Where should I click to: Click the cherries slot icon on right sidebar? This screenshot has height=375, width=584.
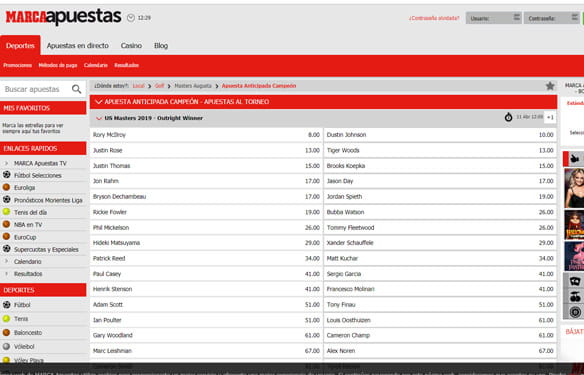pyautogui.click(x=575, y=296)
